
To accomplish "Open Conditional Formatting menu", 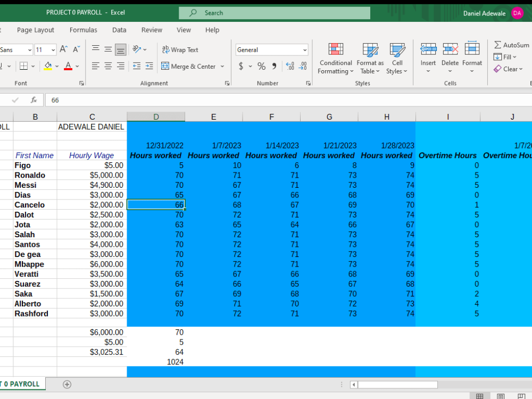I will (x=336, y=59).
